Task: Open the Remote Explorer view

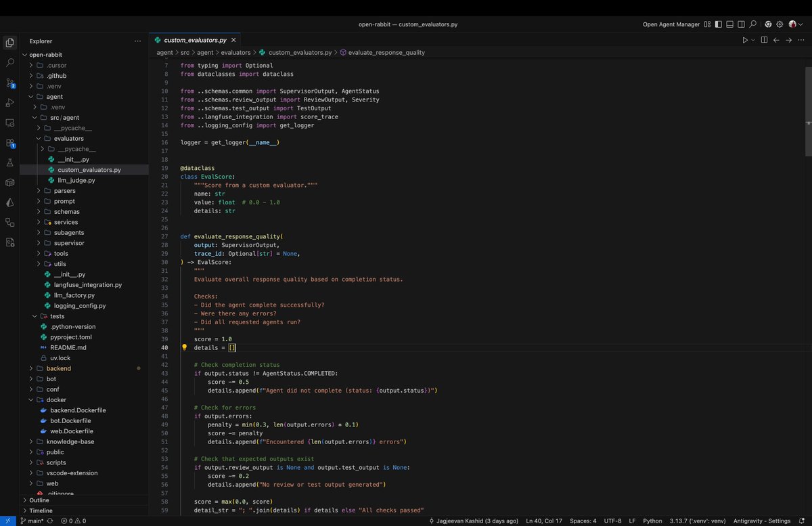Action: tap(9, 123)
